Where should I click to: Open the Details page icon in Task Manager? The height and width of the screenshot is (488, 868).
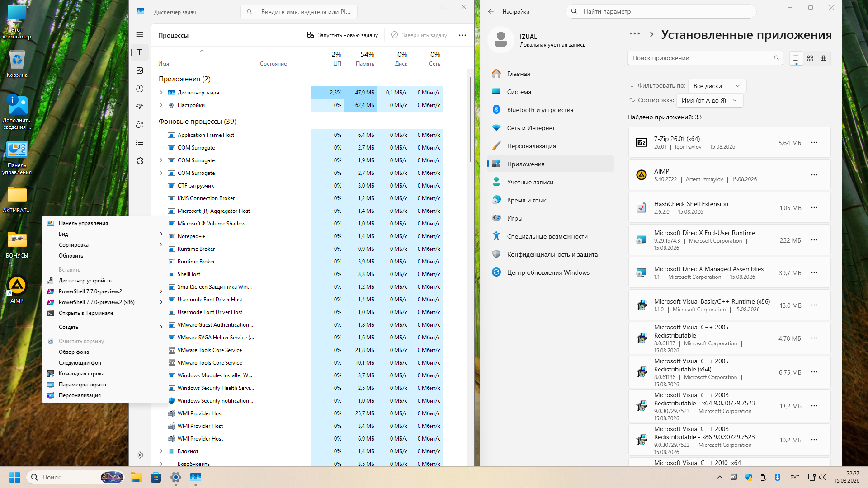(x=140, y=143)
